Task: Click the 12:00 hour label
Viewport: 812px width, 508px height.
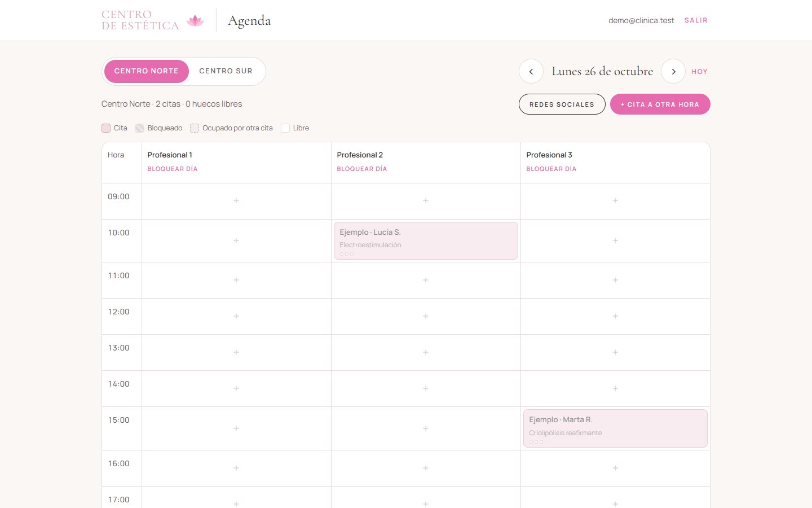Action: [x=118, y=312]
